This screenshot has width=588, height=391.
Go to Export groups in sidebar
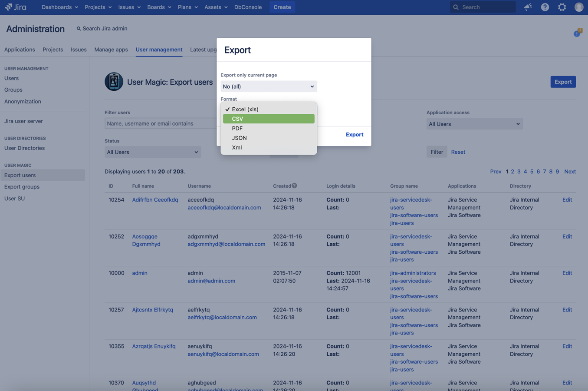(x=22, y=187)
